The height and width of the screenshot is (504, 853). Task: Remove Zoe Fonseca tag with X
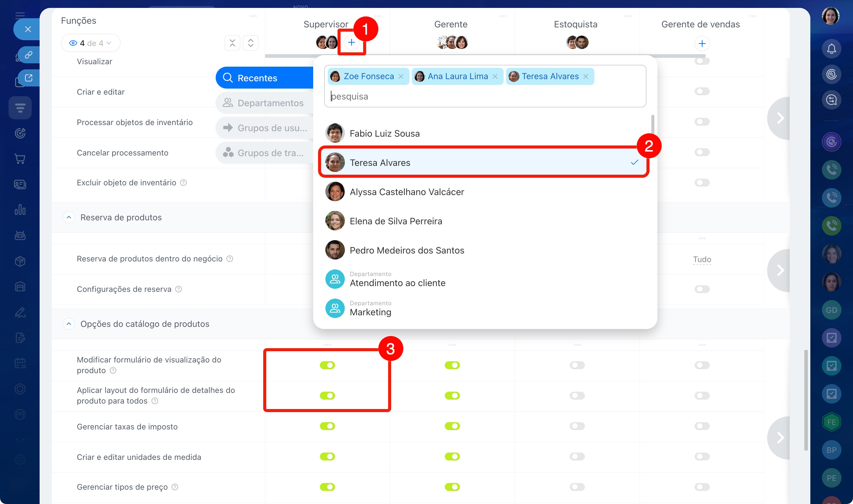click(x=401, y=76)
